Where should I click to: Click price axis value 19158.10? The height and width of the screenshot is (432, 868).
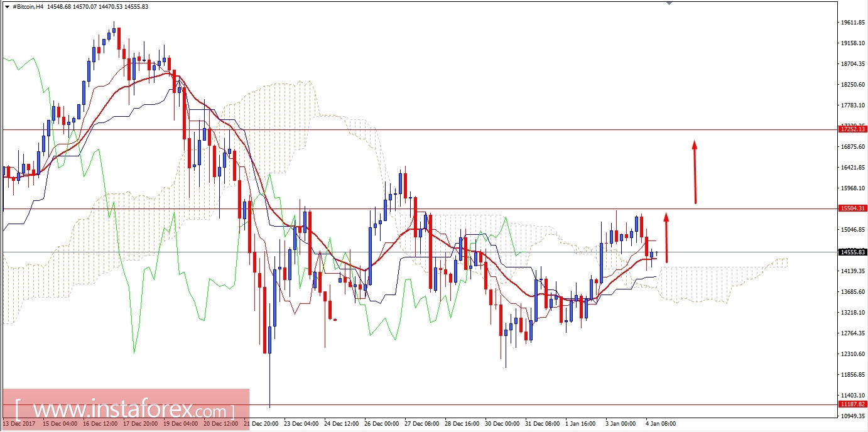853,43
